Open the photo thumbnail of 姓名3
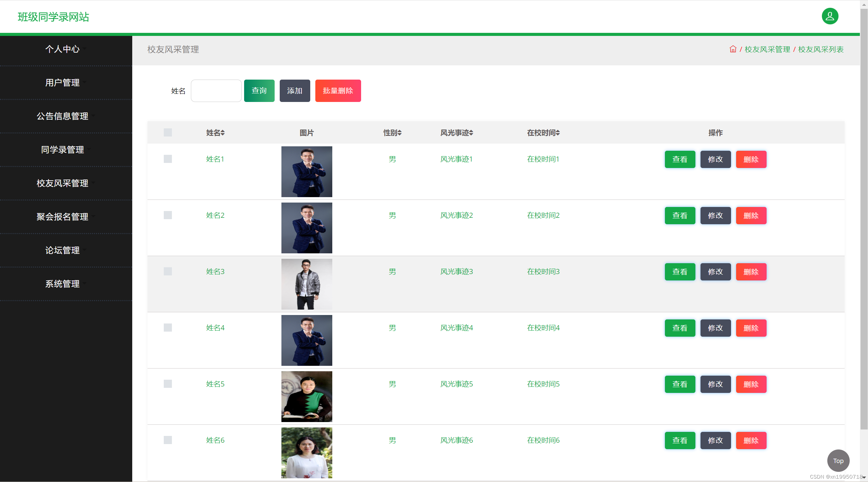Image resolution: width=868 pixels, height=482 pixels. coord(307,284)
